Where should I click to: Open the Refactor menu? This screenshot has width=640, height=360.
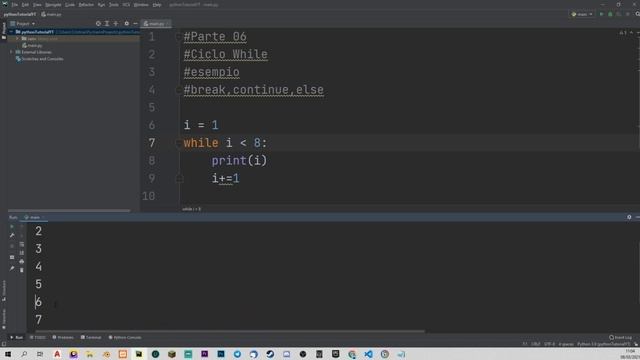click(x=86, y=5)
